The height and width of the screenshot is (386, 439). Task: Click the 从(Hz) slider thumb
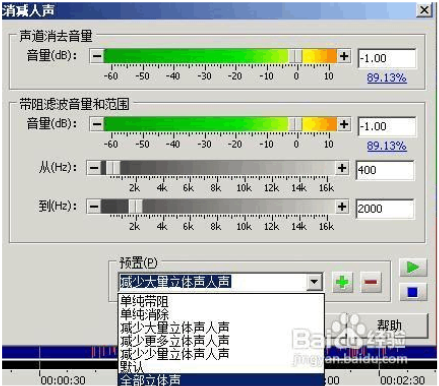(x=113, y=168)
